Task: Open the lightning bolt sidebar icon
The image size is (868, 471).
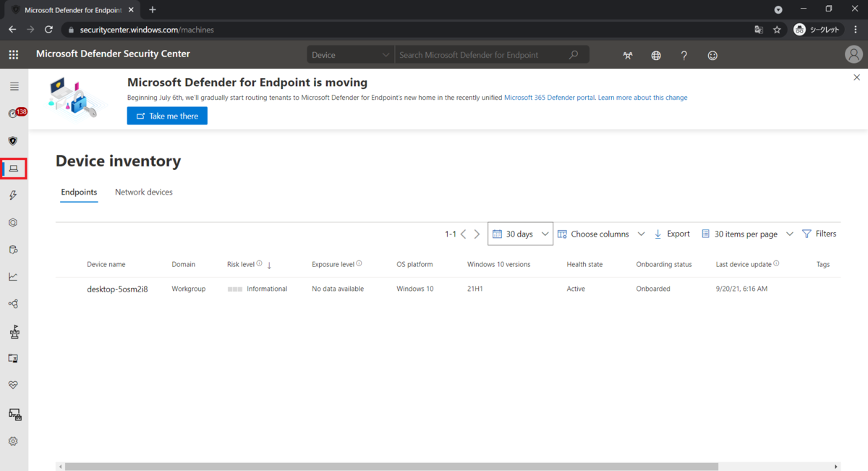Action: pos(13,195)
